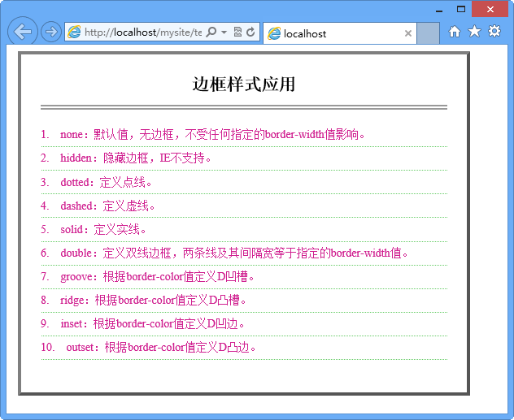This screenshot has width=514, height=420.
Task: Click the http://localhost/mysite URL field
Action: tap(142, 32)
